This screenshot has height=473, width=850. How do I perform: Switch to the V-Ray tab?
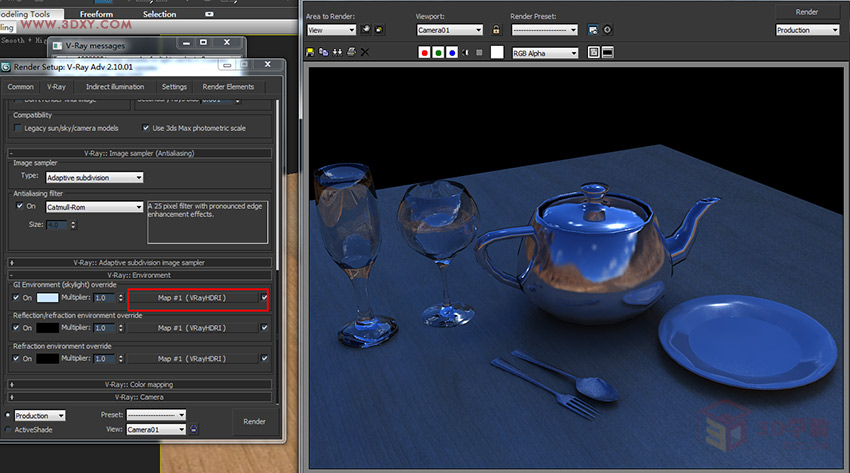click(x=56, y=87)
